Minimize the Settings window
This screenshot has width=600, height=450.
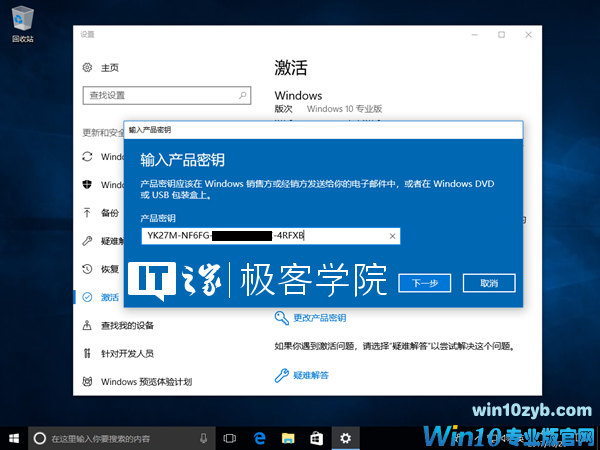pyautogui.click(x=475, y=35)
